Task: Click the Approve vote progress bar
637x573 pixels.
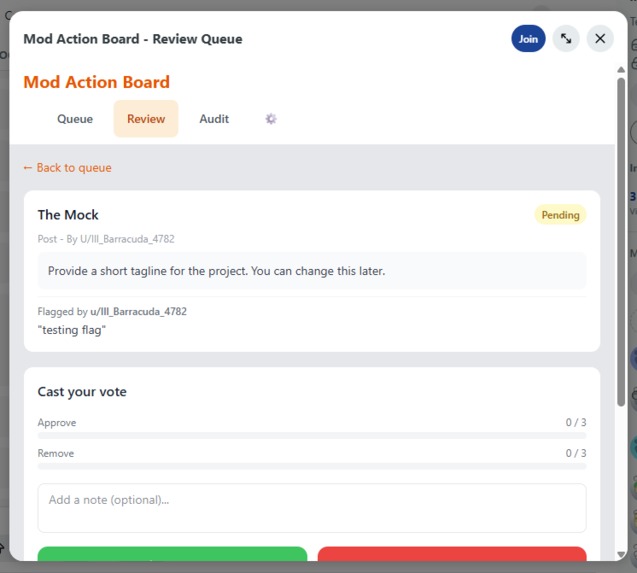Action: 312,436
